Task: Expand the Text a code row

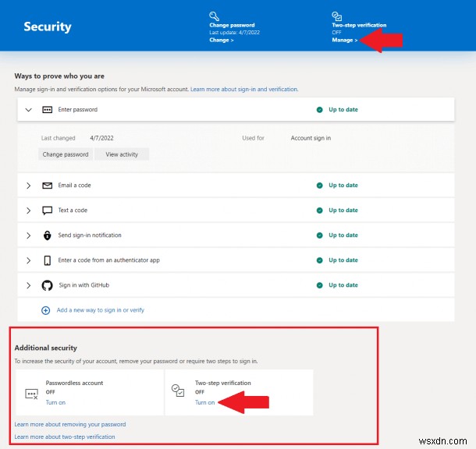Action: 29,210
